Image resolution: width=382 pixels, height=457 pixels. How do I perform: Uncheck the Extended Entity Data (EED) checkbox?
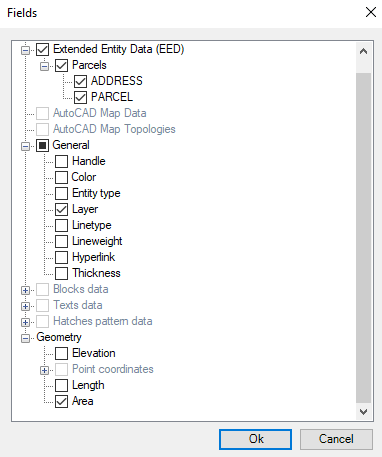click(43, 49)
